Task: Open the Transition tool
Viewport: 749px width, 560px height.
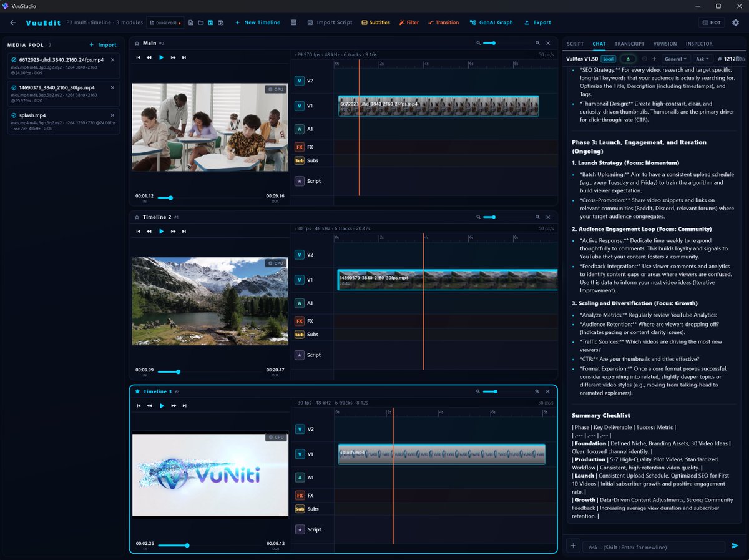Action: 443,22
